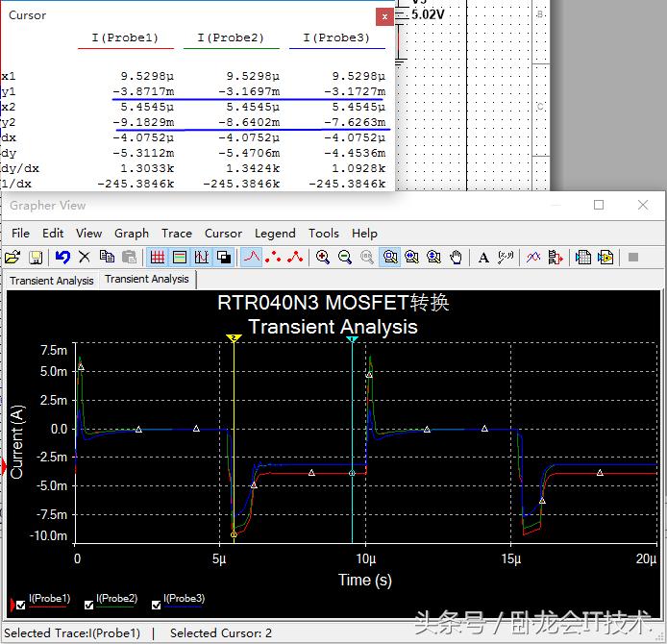Screen dimensions: 667x644
Task: Click the Cut scissors icon
Action: pyautogui.click(x=85, y=257)
